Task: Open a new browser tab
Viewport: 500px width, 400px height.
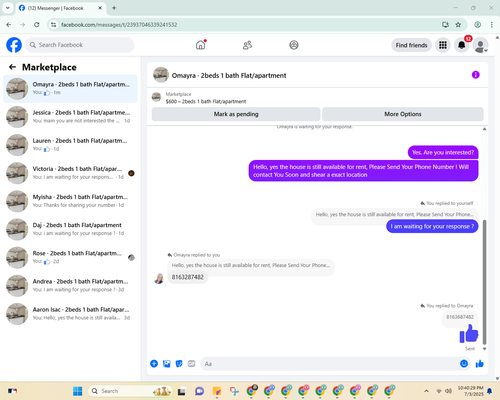Action: [114, 8]
